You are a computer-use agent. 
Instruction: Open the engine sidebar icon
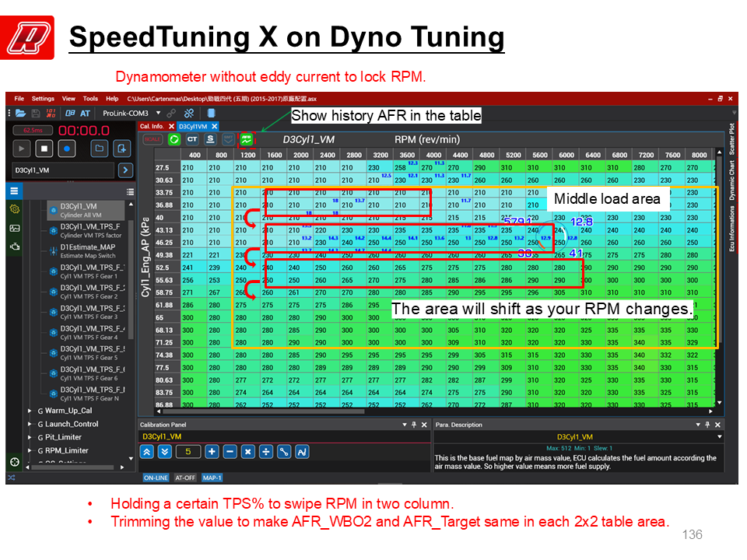pyautogui.click(x=15, y=247)
